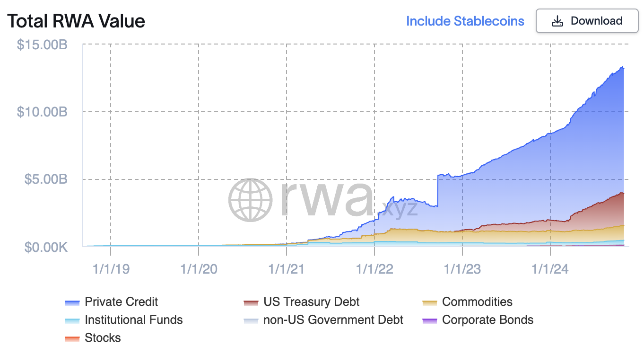Click the peak of the stacked area chart

(622, 67)
